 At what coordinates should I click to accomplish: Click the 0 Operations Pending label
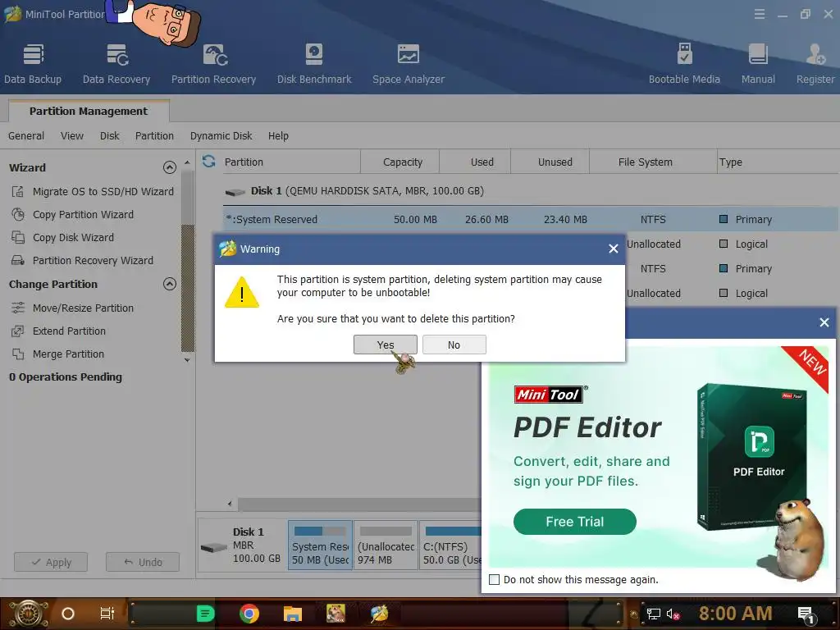point(66,377)
